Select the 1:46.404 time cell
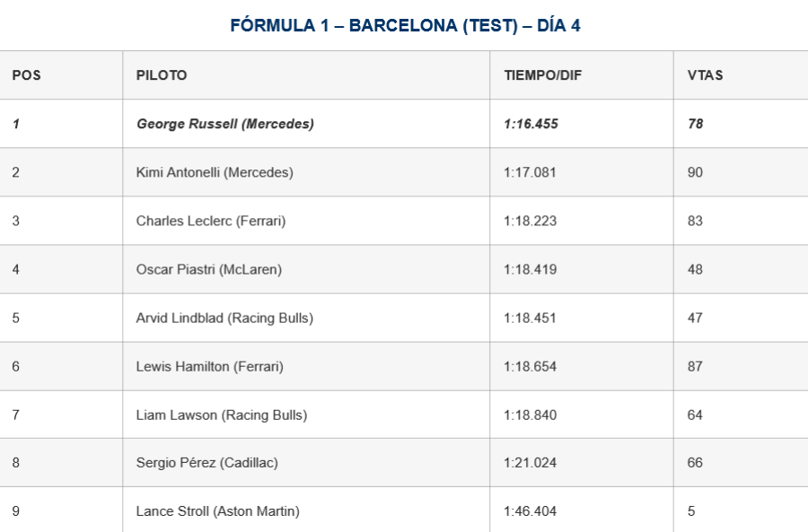808x532 pixels. tap(530, 511)
